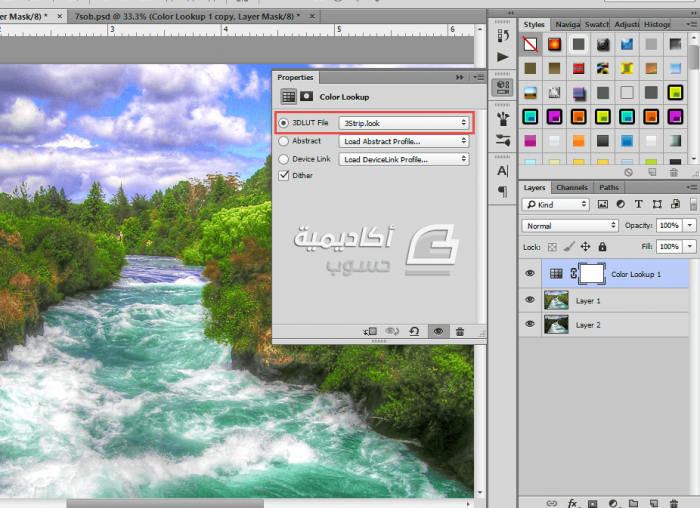
Task: Select the Abstract radio button
Action: [283, 141]
